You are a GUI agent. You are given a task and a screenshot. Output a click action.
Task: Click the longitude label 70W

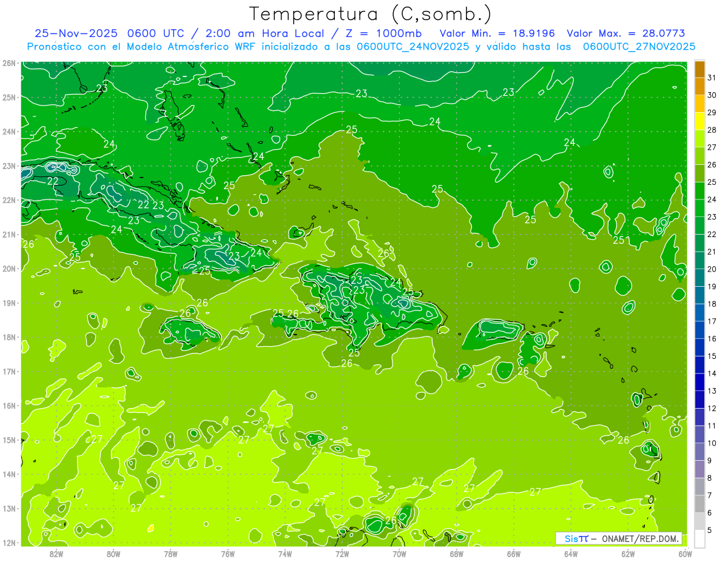(x=399, y=554)
